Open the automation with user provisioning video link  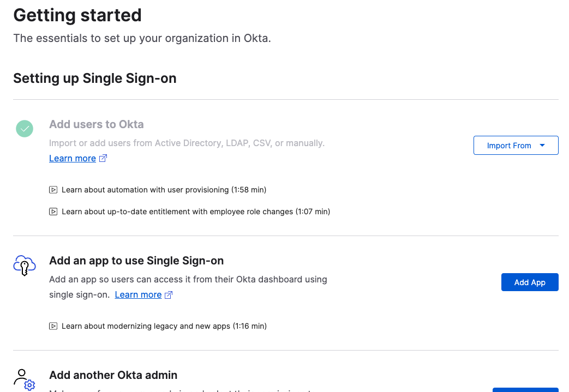click(164, 190)
